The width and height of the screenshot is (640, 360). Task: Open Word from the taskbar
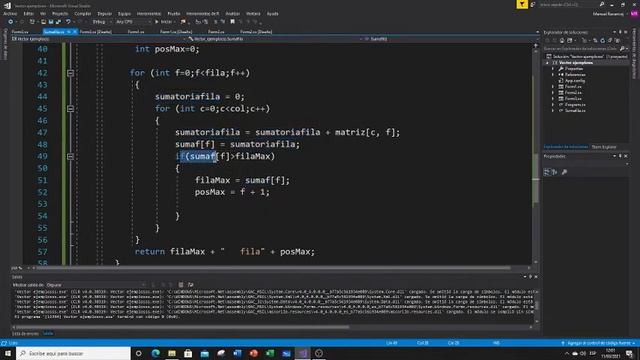237,353
